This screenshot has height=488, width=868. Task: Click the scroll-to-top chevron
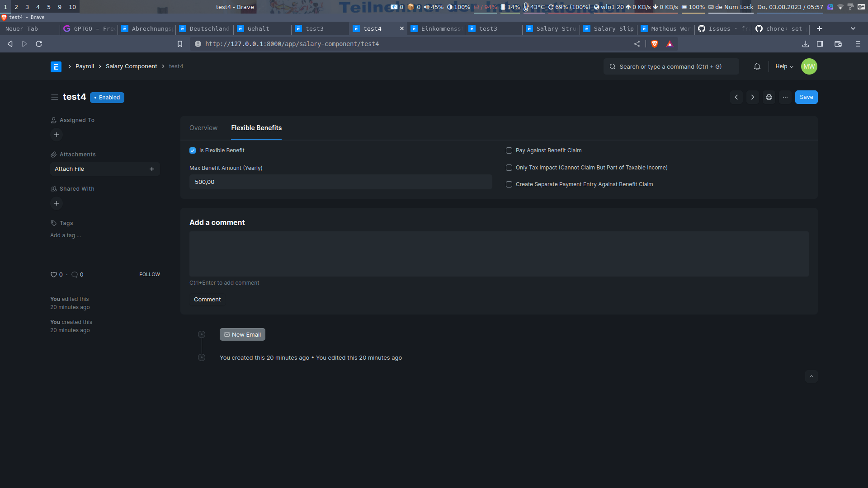pos(811,376)
